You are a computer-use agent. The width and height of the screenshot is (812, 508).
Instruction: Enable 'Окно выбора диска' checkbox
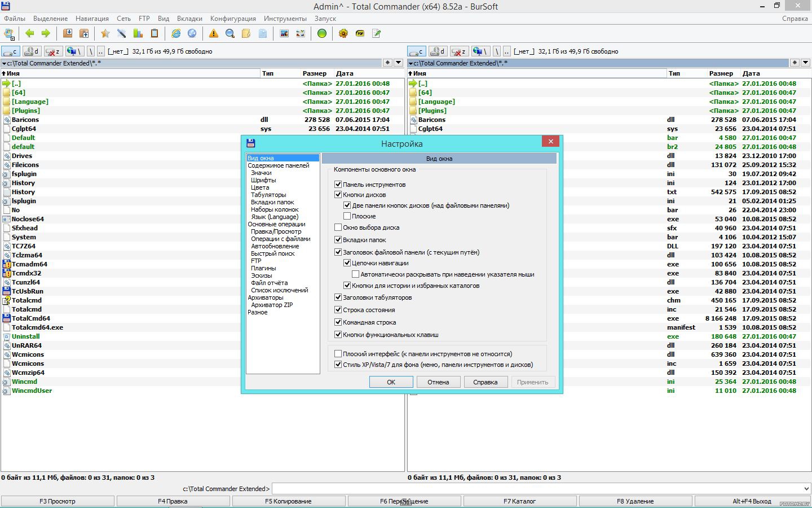[x=338, y=227]
